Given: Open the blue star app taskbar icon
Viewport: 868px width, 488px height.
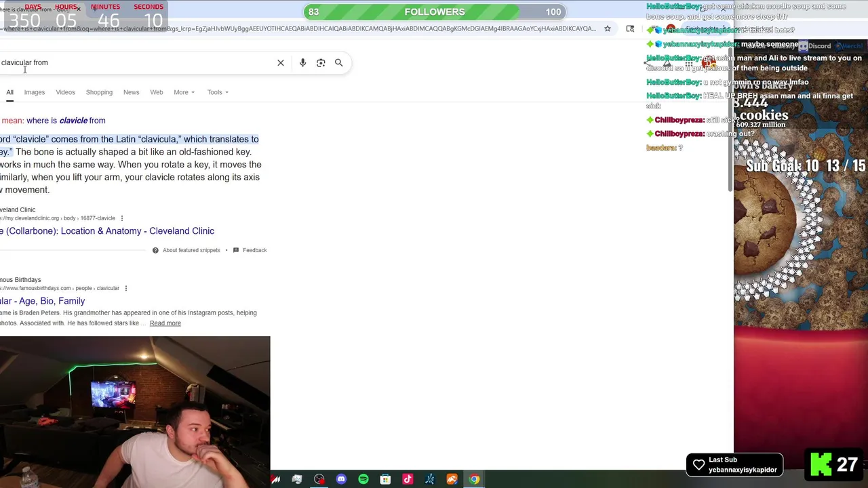Looking at the screenshot, I should tap(430, 479).
